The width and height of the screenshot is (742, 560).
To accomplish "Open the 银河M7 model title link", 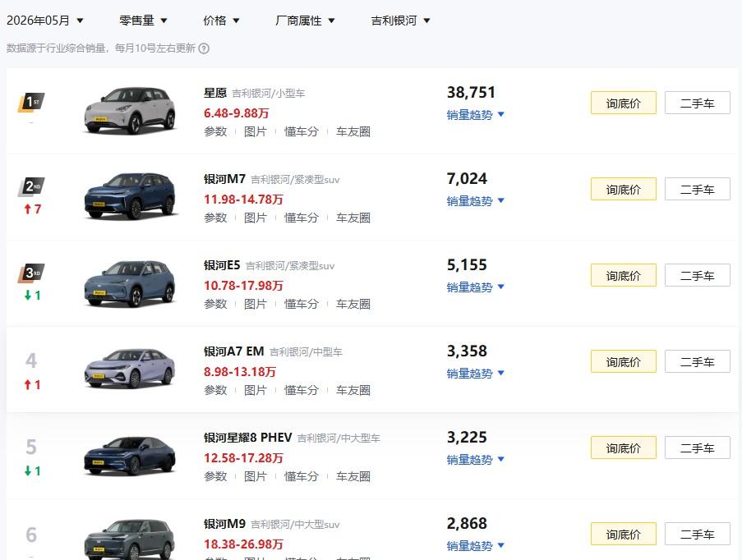I will [x=225, y=179].
